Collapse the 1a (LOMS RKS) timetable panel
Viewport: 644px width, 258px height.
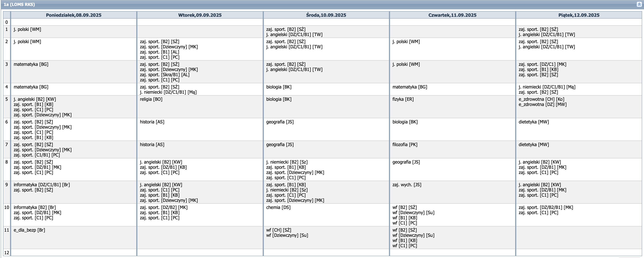click(640, 4)
